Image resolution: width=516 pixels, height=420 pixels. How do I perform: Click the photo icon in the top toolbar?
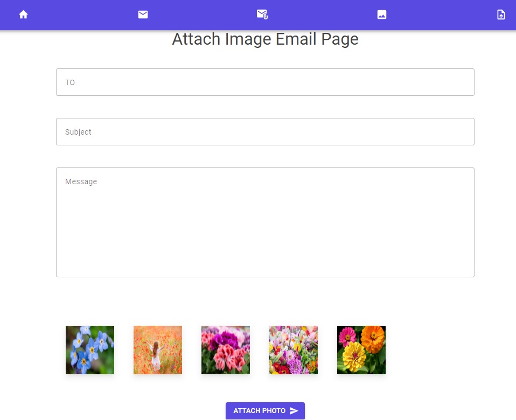[x=382, y=15]
